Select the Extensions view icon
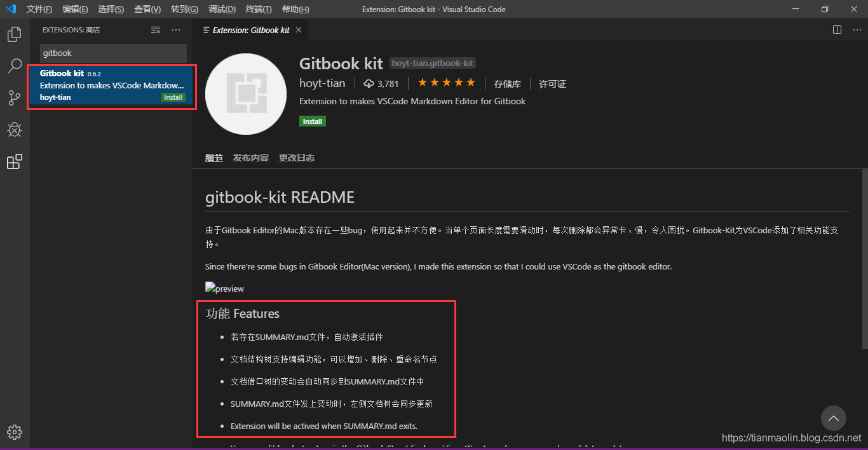This screenshot has height=450, width=868. coord(14,161)
